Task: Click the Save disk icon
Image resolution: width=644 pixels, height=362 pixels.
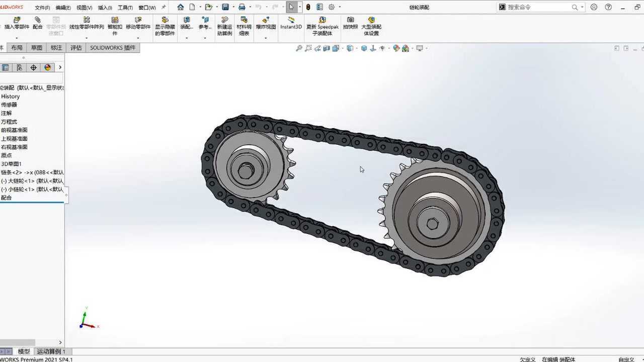Action: pos(225,7)
